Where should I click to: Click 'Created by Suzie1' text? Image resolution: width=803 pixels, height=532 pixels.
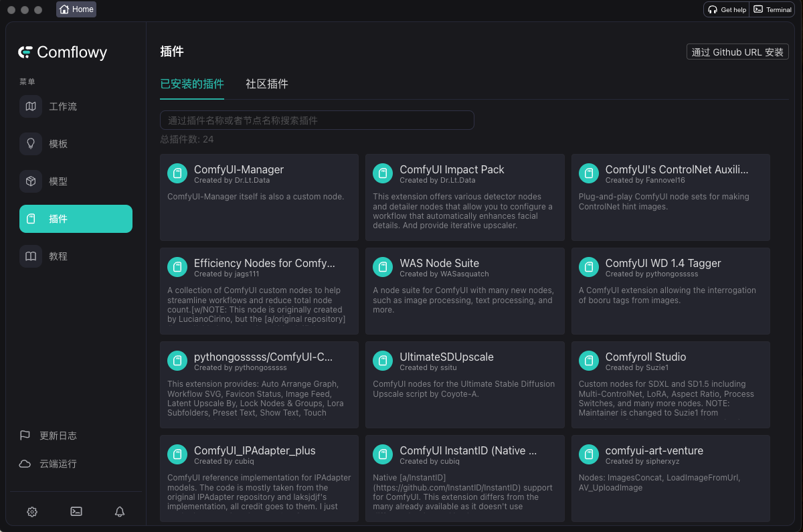[637, 368]
